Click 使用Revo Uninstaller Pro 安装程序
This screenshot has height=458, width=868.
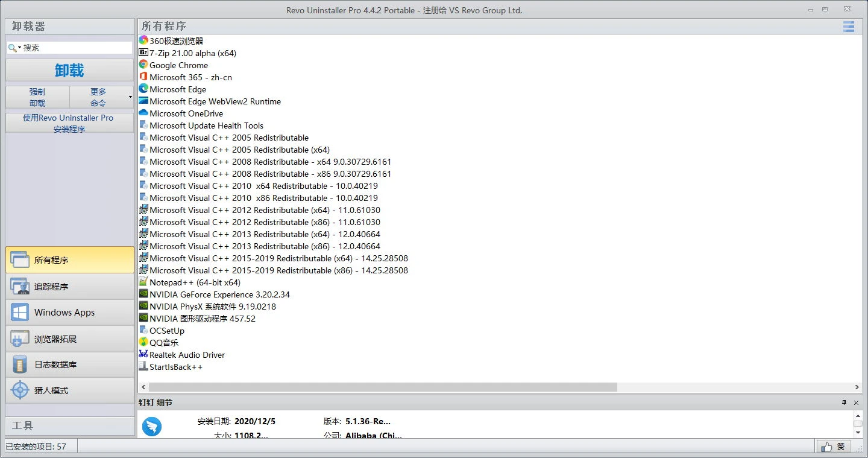point(69,123)
